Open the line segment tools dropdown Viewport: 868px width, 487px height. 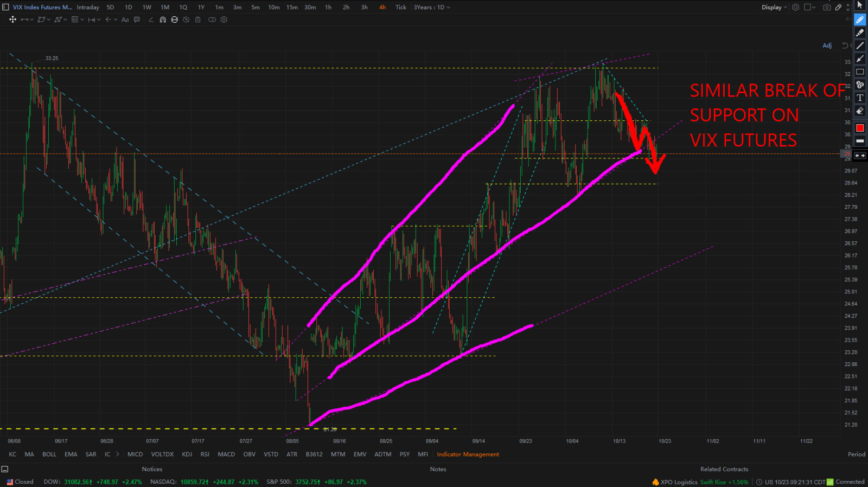coord(27,20)
